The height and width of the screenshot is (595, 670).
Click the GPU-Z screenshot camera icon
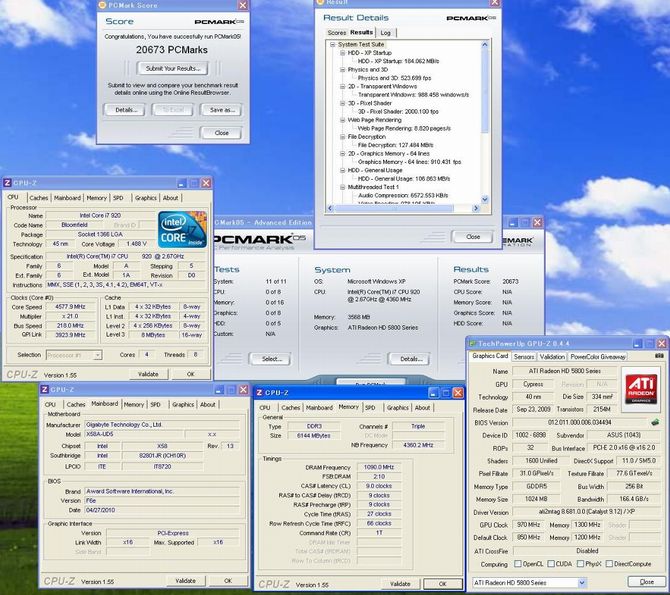[x=659, y=356]
